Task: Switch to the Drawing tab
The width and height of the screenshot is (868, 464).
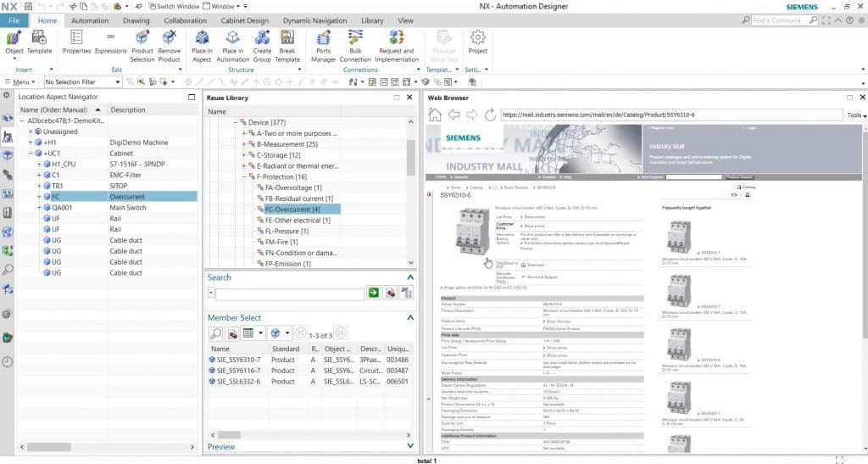Action: 136,20
